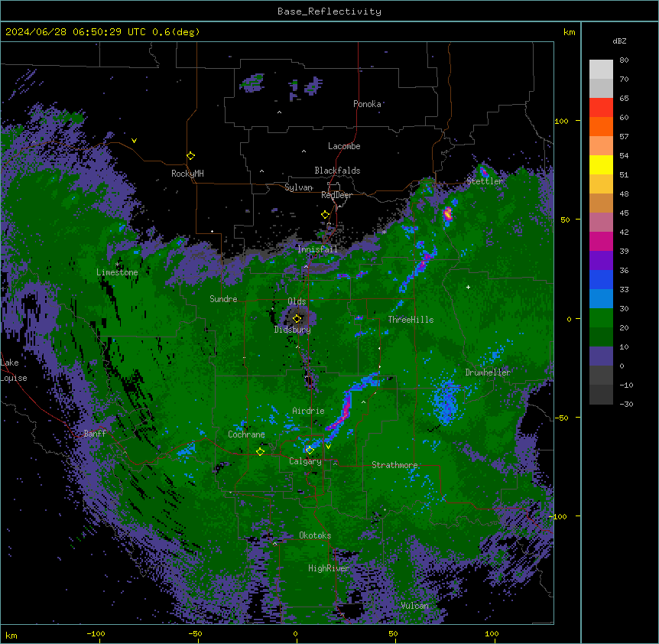Click the intense storm cell south of Stettler

pos(447,213)
